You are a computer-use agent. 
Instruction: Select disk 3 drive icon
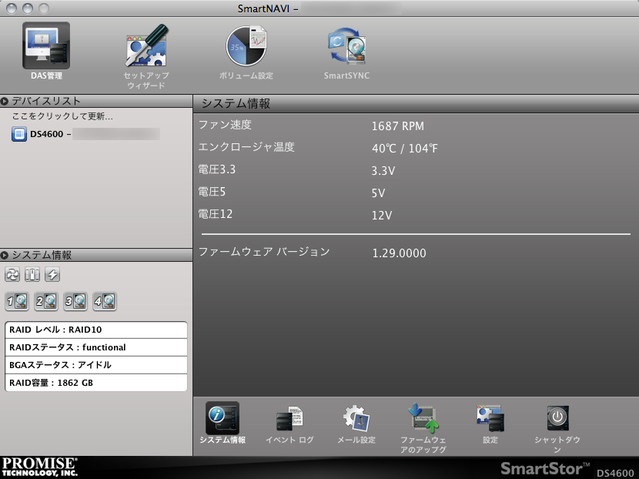(75, 300)
